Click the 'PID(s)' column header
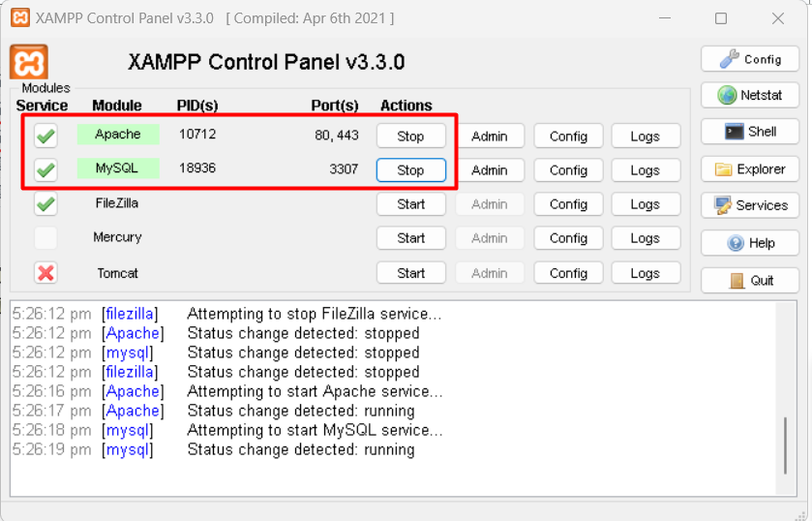The image size is (812, 521). pos(197,106)
